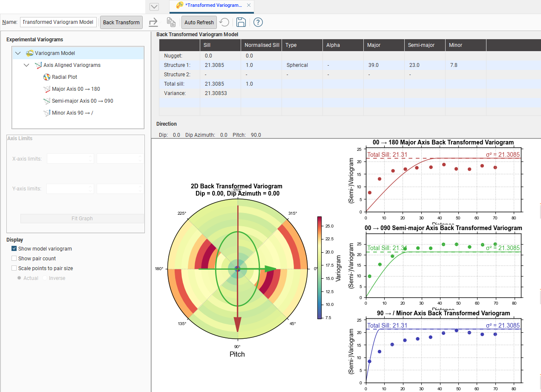Viewport: 541px width, 392px height.
Task: Open the tab list dropdown arrow
Action: [x=154, y=6]
